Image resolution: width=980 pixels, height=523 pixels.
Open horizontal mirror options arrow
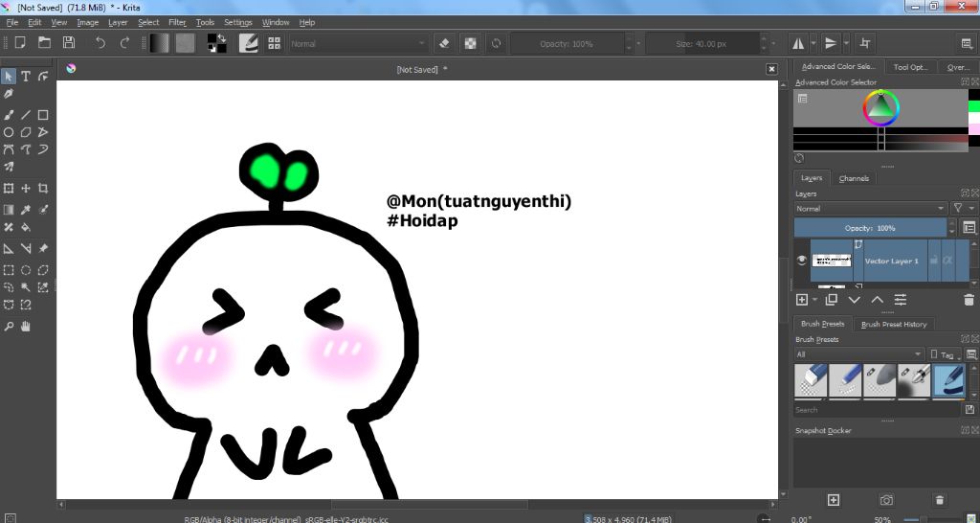tap(813, 43)
